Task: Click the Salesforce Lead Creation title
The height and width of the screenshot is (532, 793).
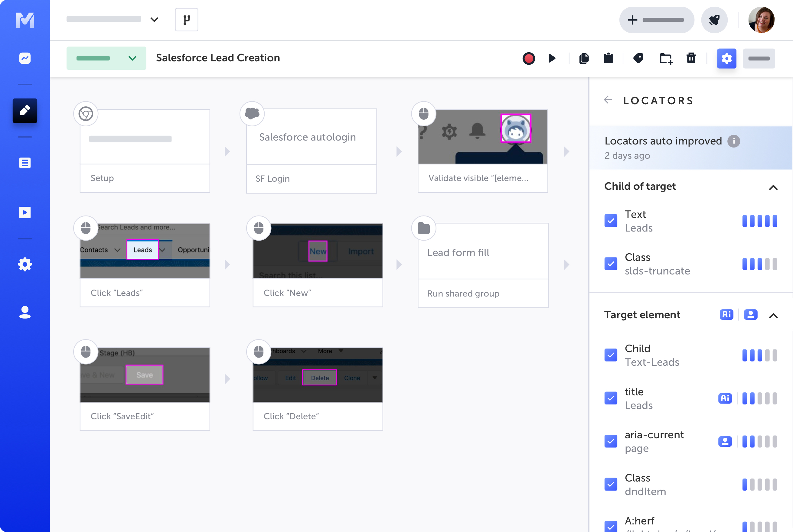Action: [x=218, y=58]
